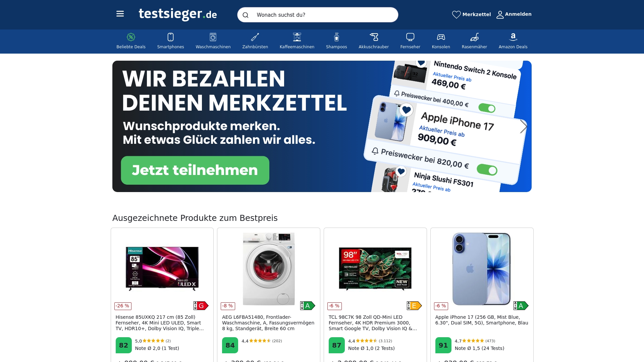The height and width of the screenshot is (362, 644).
Task: Click the 4,7 star rating (473)
Action: point(475,341)
